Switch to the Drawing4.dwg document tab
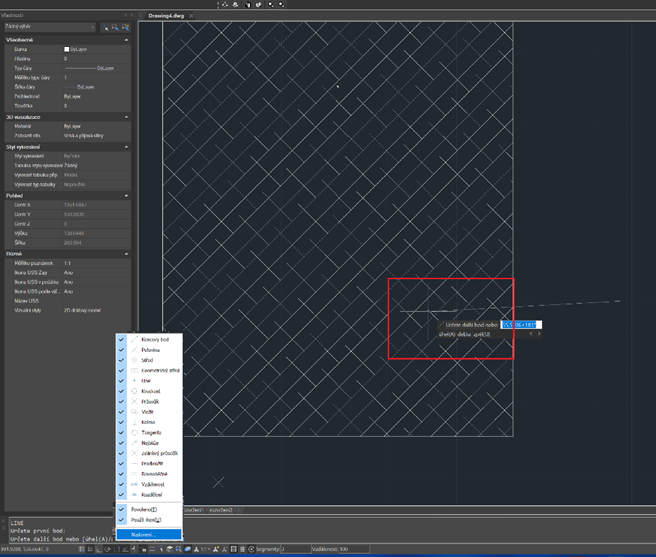 (x=166, y=16)
